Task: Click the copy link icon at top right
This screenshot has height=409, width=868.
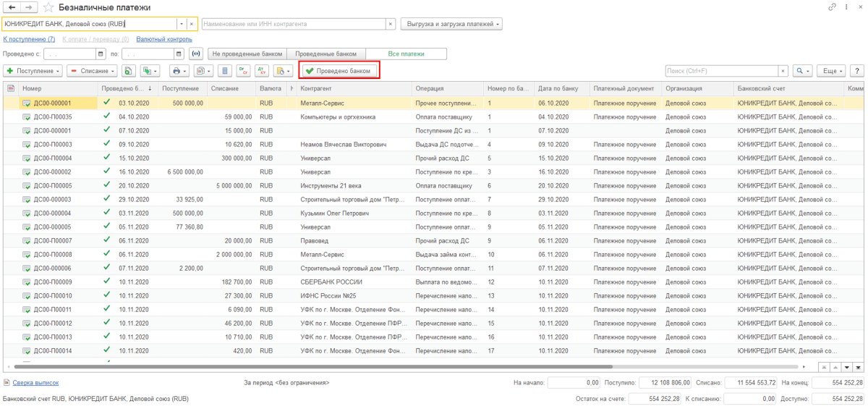Action: point(831,7)
